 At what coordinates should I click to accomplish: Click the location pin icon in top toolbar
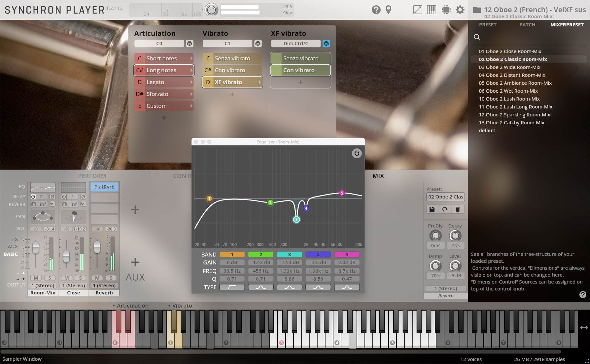point(388,10)
